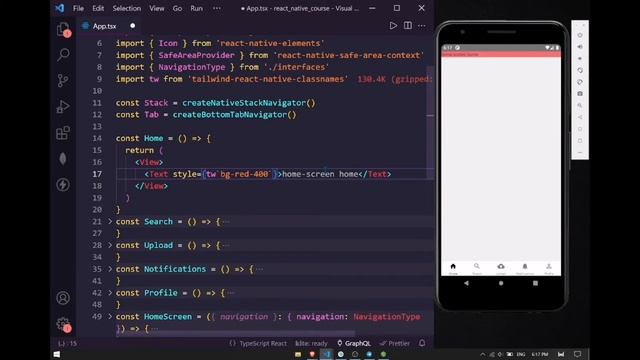Viewport: 640px width, 360px height.
Task: Select the App.tsx editor tab
Action: [x=108, y=26]
